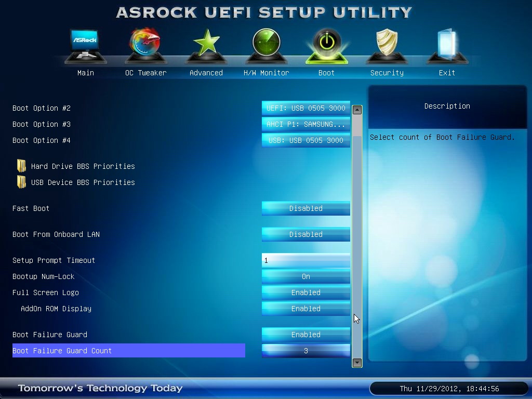The image size is (532, 399).
Task: Open the H/W Monitor tab label
Action: coord(267,73)
